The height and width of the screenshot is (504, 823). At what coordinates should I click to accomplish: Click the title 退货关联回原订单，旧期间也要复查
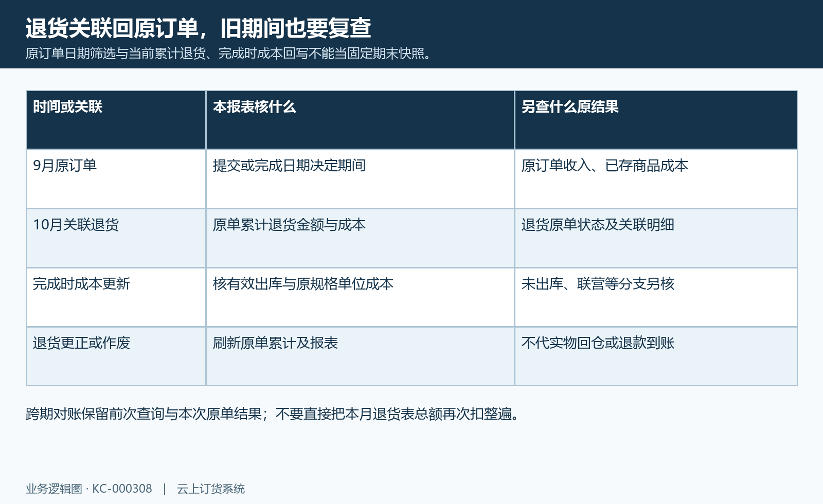click(199, 28)
